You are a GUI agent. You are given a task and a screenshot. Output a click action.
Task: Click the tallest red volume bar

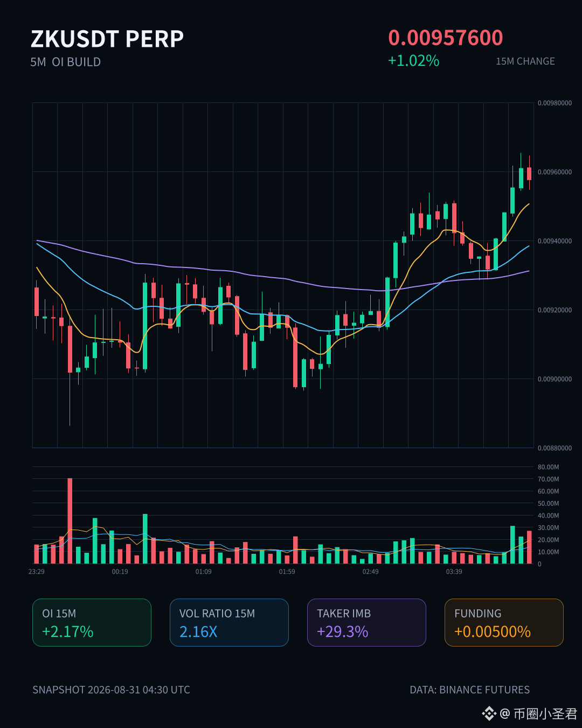[x=70, y=521]
